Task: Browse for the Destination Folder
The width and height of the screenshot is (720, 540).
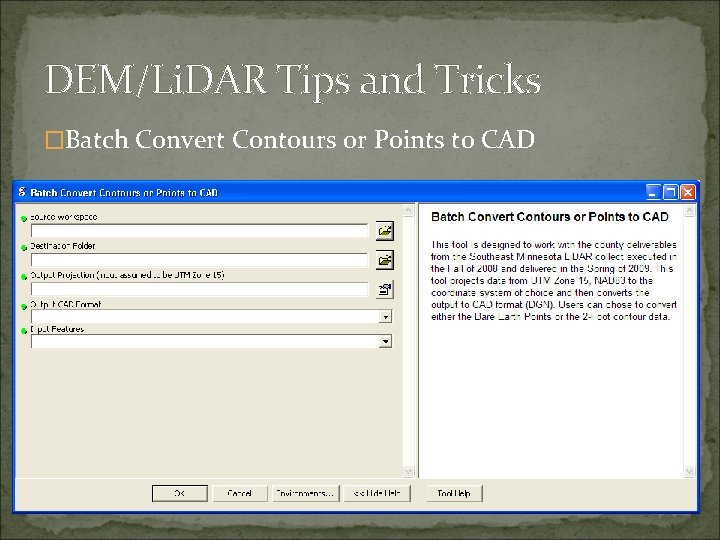Action: tap(384, 260)
